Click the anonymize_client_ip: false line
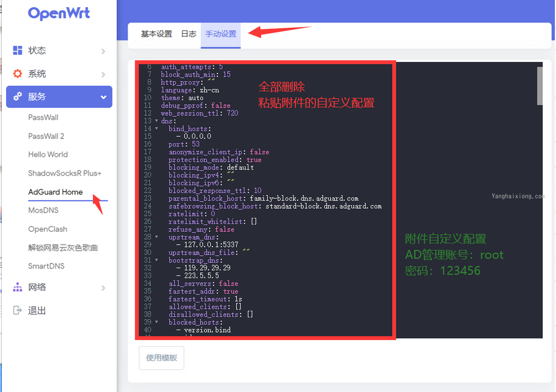The height and width of the screenshot is (392, 556). click(x=219, y=152)
